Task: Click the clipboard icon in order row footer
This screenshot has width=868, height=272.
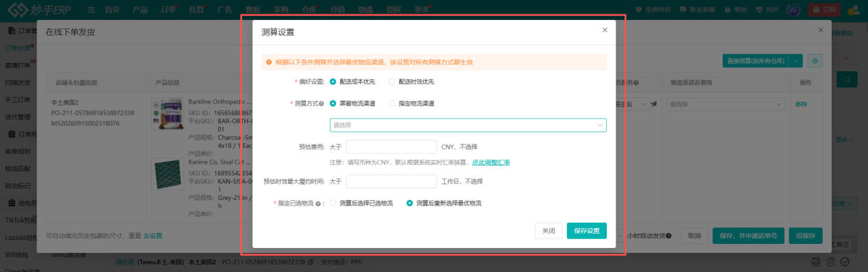Action: [830, 262]
